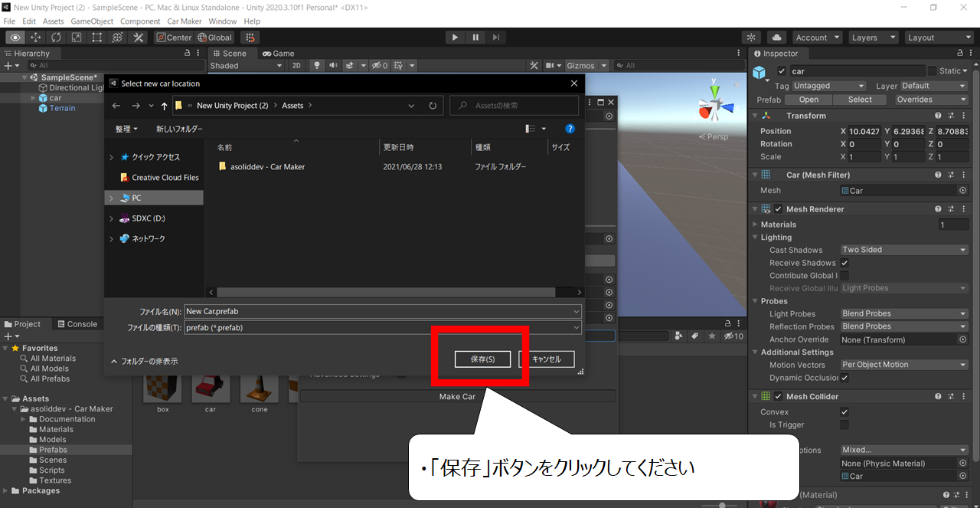Open Collab services sun icon
The image size is (980, 508).
tap(752, 37)
